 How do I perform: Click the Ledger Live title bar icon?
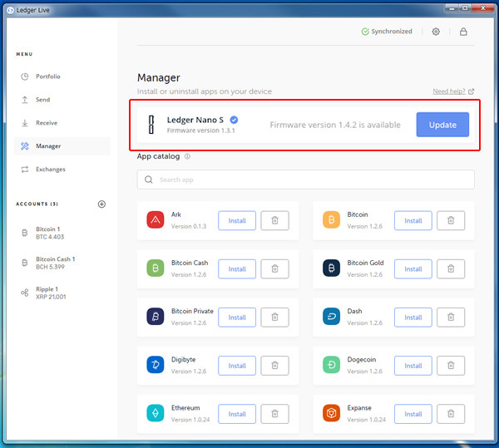pyautogui.click(x=10, y=10)
